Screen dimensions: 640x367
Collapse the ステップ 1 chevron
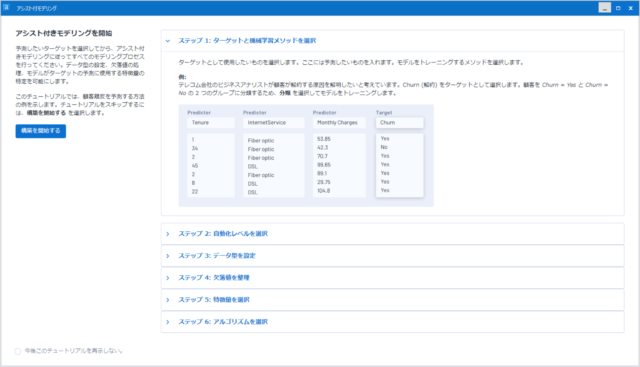pos(168,41)
